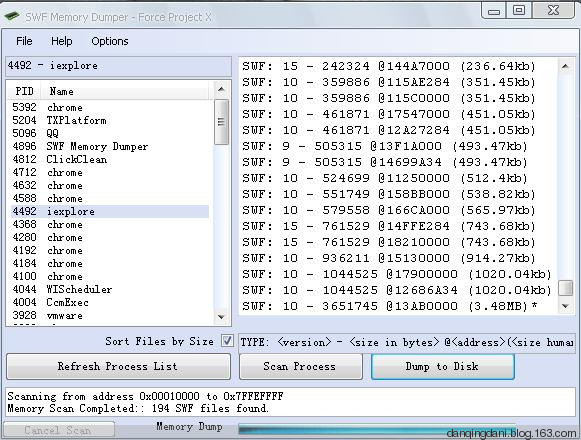
Task: Click the selected process field '4492 - iexplore'
Action: 119,66
